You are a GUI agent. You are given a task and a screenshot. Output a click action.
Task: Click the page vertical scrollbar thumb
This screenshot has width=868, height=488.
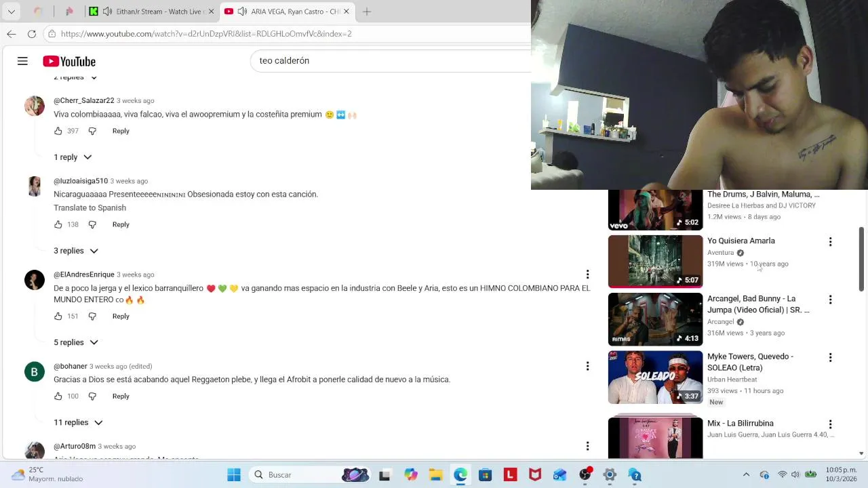pos(862,259)
